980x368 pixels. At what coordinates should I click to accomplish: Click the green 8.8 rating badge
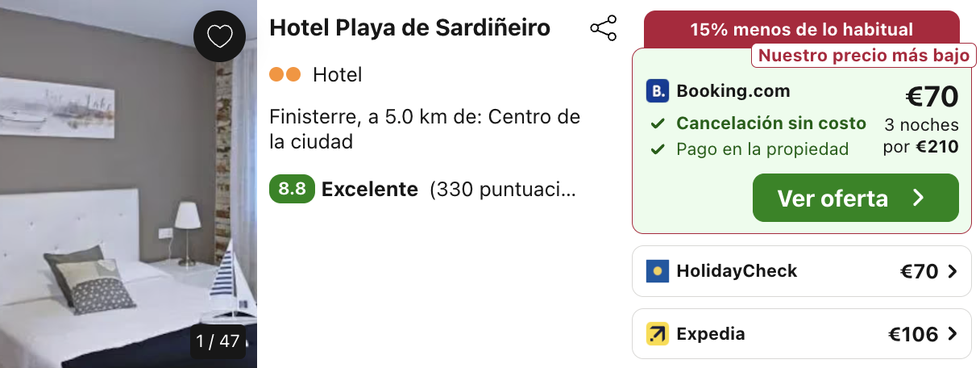pos(292,190)
